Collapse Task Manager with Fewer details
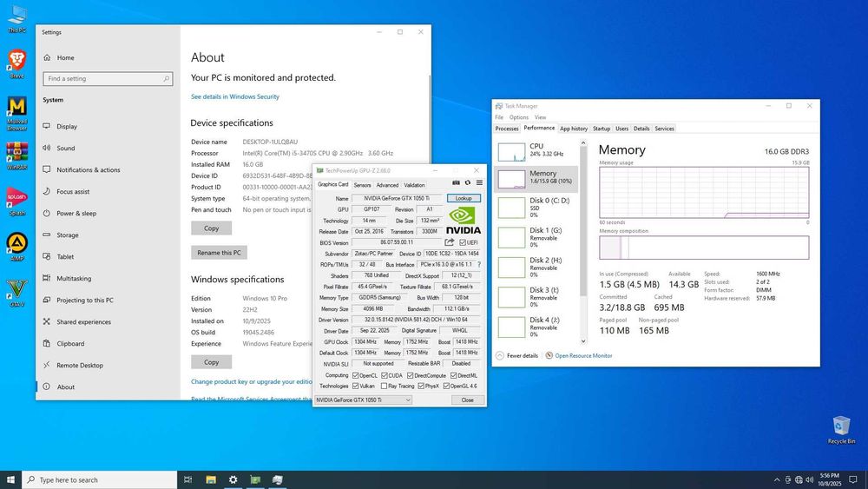The image size is (868, 489). click(x=517, y=355)
